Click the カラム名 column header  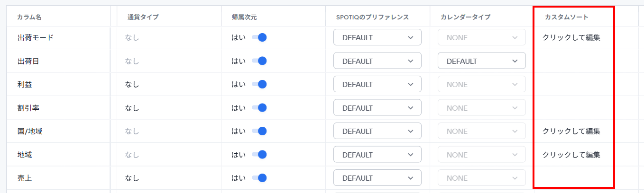click(29, 17)
